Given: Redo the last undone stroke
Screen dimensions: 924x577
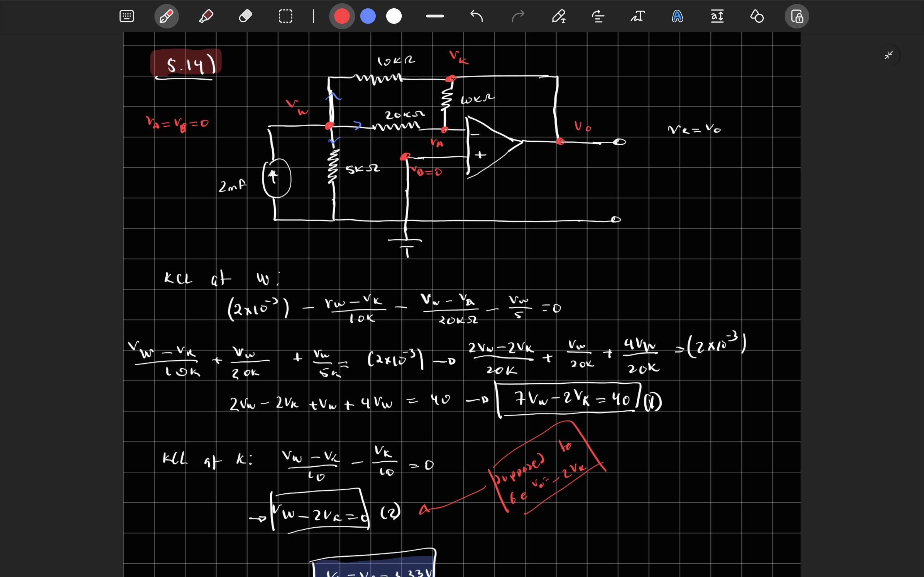Looking at the screenshot, I should click(518, 16).
